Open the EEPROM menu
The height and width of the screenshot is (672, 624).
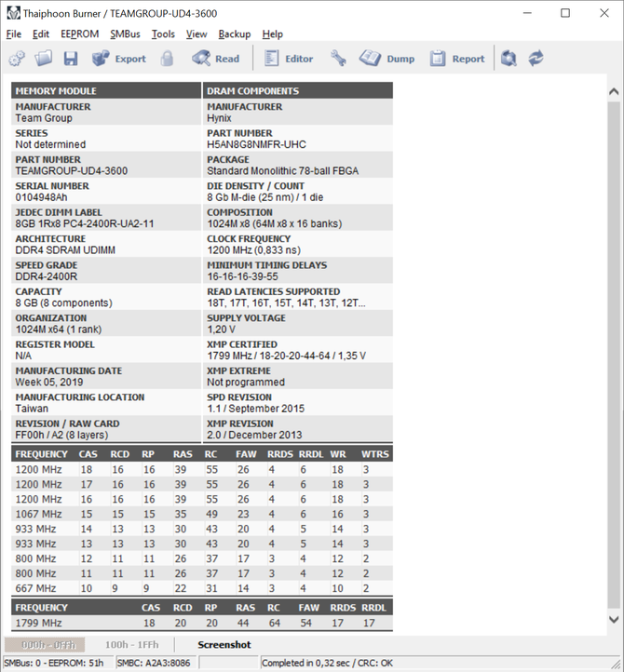pos(80,34)
